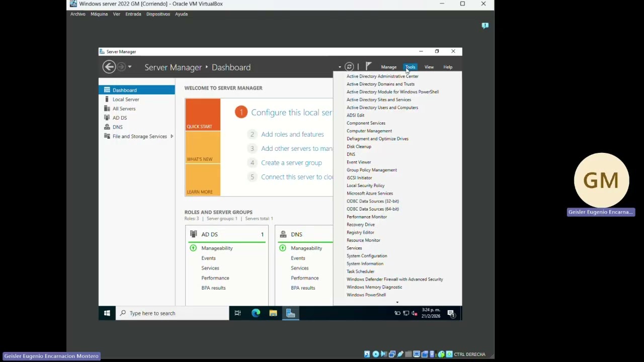Image resolution: width=644 pixels, height=362 pixels.
Task: Open the VirtualBox Ayuda menu
Action: coord(181,14)
